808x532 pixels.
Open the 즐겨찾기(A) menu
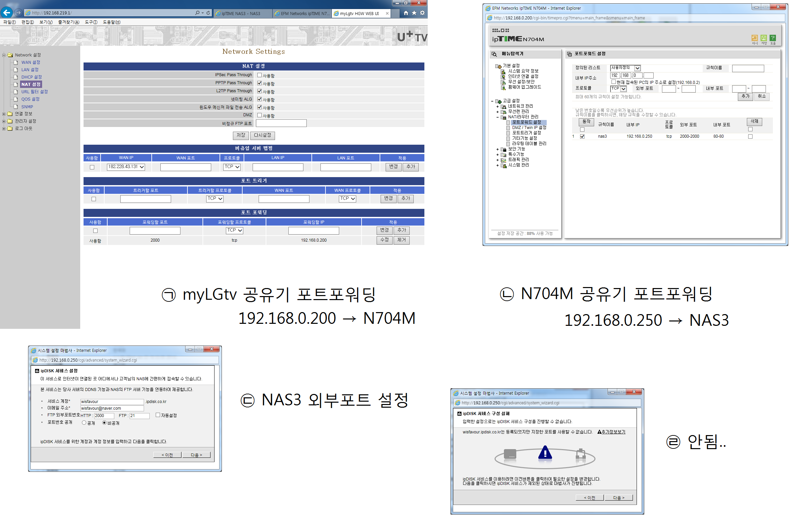click(69, 22)
